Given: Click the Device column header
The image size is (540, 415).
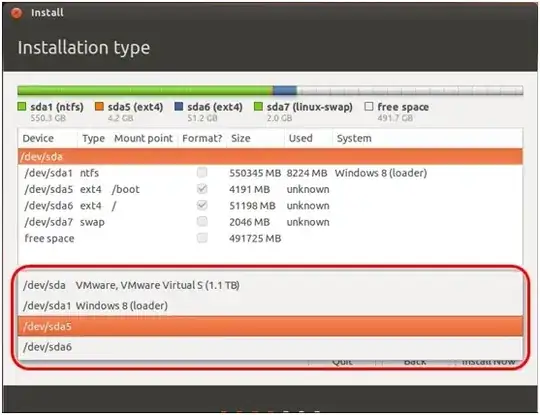Looking at the screenshot, I should (x=48, y=138).
